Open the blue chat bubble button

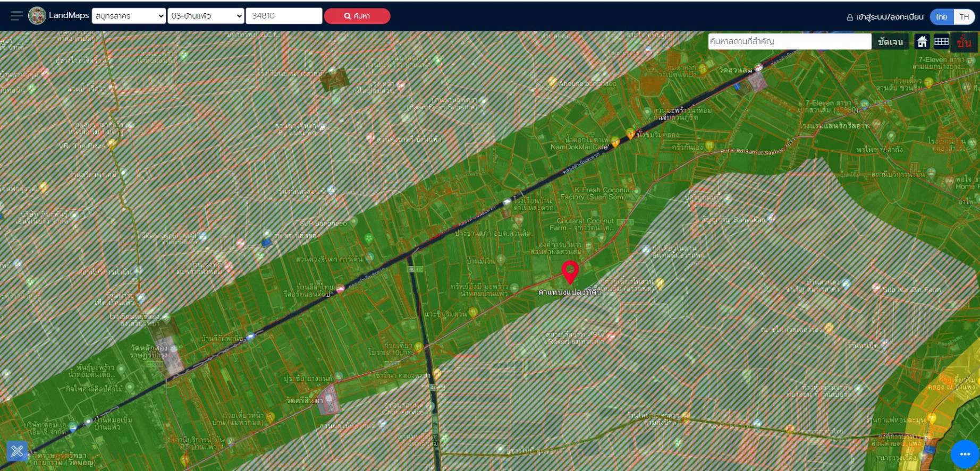click(x=965, y=453)
